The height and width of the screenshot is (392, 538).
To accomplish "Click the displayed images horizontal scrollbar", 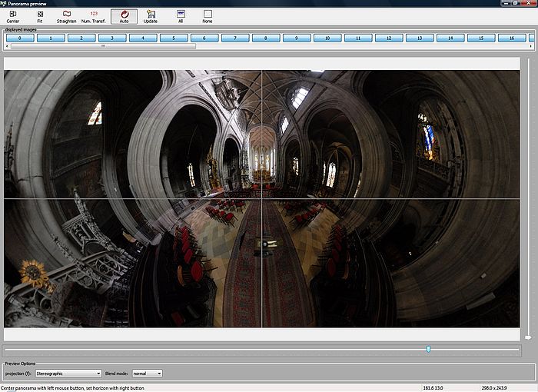I will pos(103,46).
